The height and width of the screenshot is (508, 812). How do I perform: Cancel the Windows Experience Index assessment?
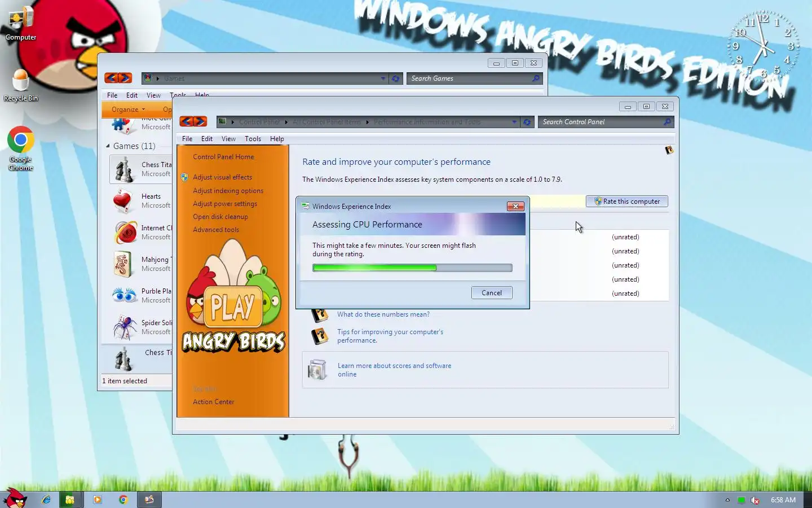tap(492, 293)
